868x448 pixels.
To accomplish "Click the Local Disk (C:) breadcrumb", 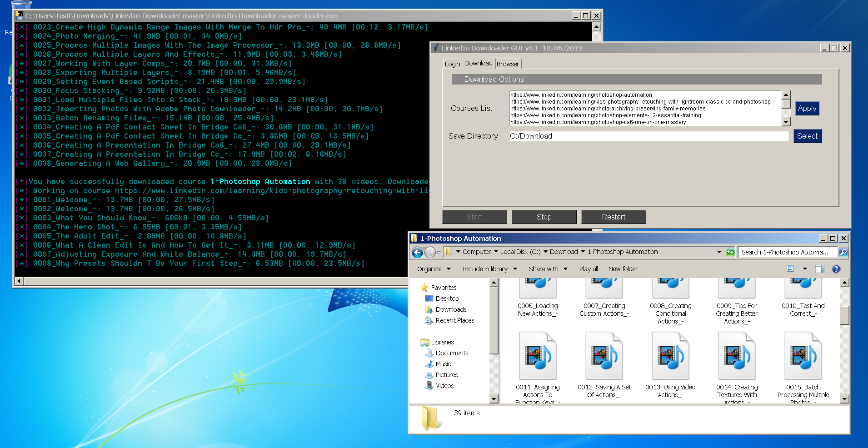I will 520,252.
